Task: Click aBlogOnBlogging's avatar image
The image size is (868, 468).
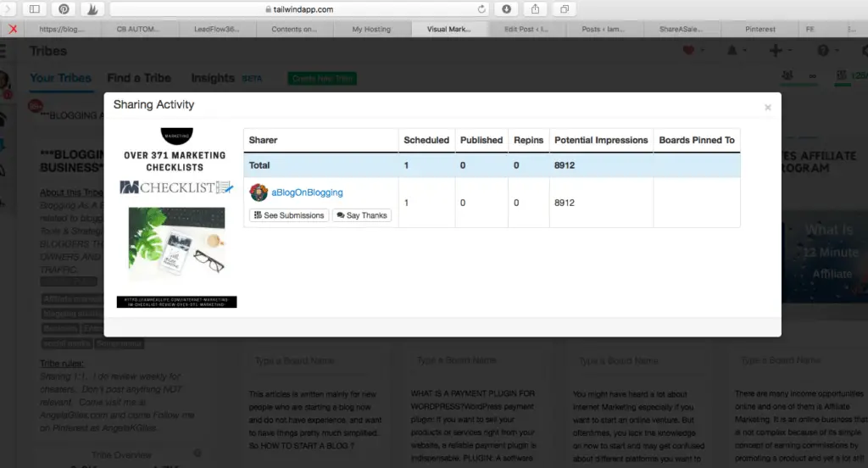Action: coord(259,192)
